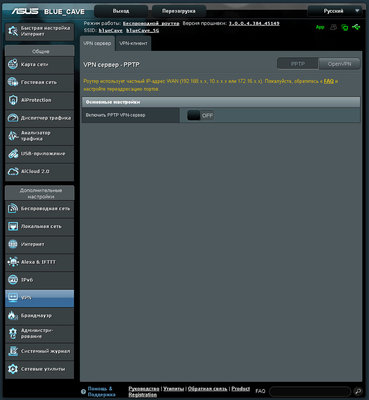Open the FAQ link in the warning

pos(328,81)
